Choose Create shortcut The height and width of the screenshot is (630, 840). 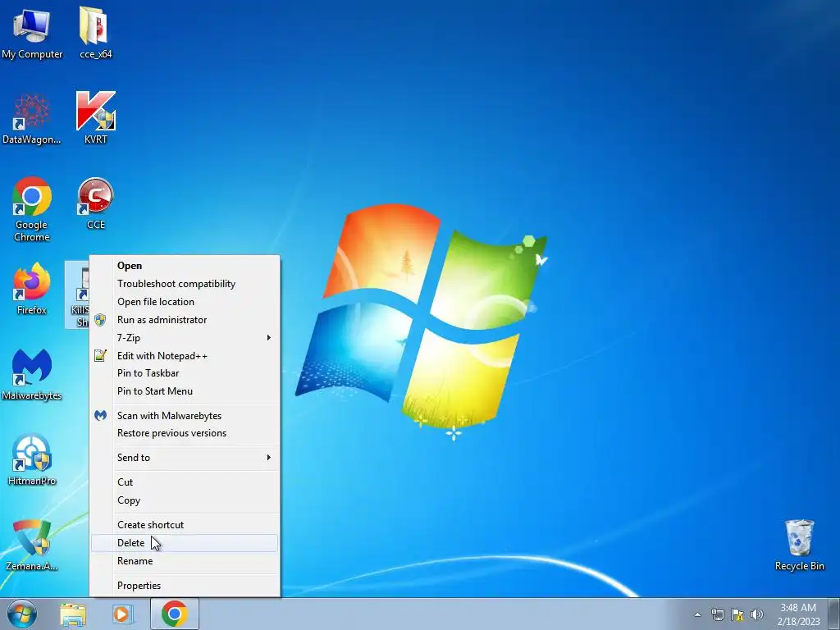[185, 525]
